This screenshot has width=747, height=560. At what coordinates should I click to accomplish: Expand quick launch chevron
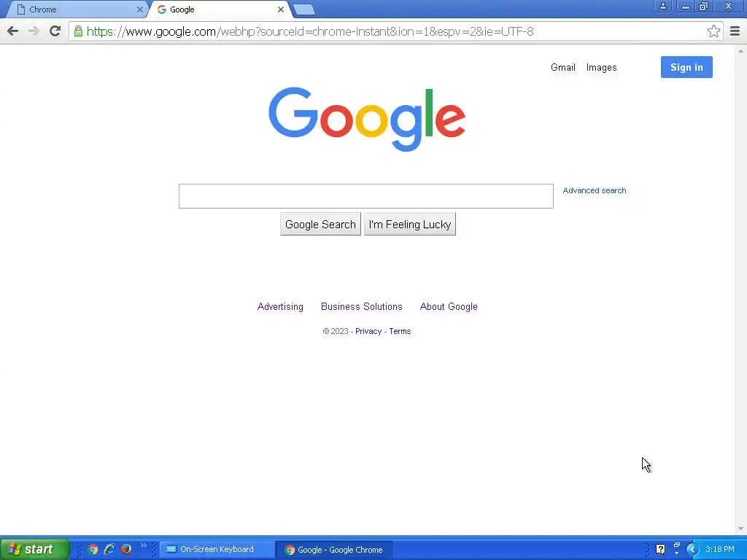tap(144, 545)
